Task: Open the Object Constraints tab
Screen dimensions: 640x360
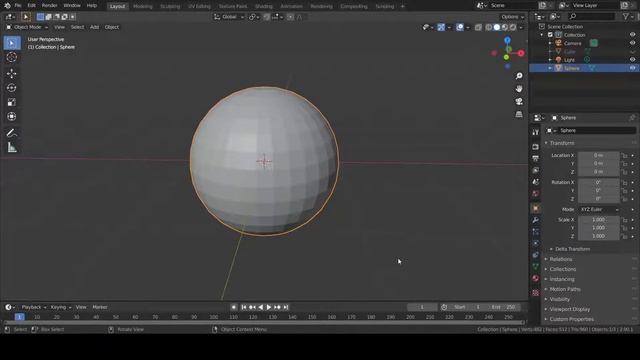Action: [536, 255]
